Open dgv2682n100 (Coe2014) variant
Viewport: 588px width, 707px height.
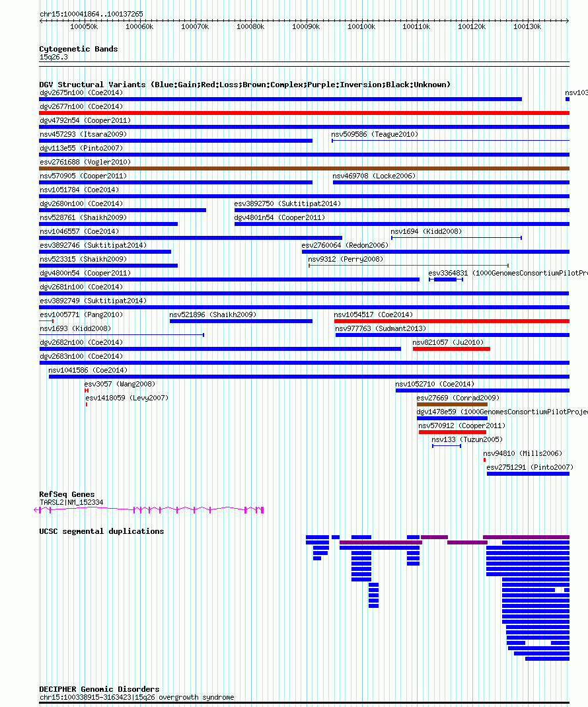(x=220, y=349)
